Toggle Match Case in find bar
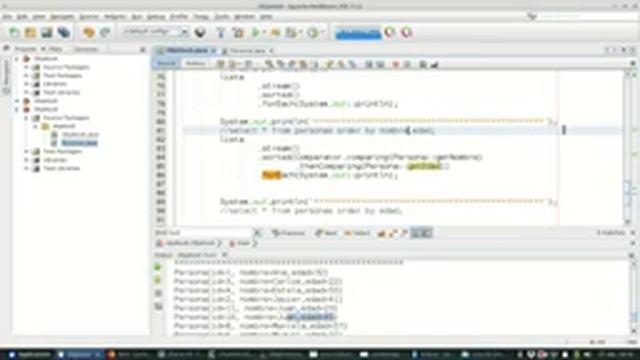This screenshot has height=360, width=640. coord(381,233)
